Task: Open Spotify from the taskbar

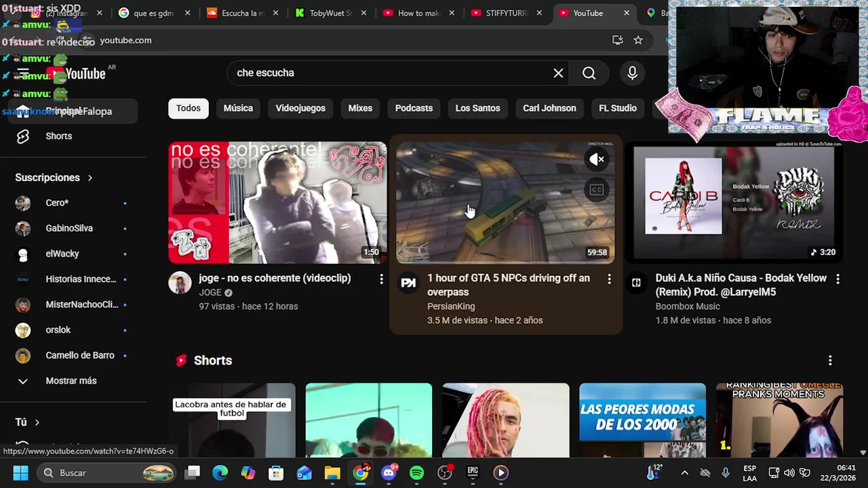Action: (x=416, y=473)
